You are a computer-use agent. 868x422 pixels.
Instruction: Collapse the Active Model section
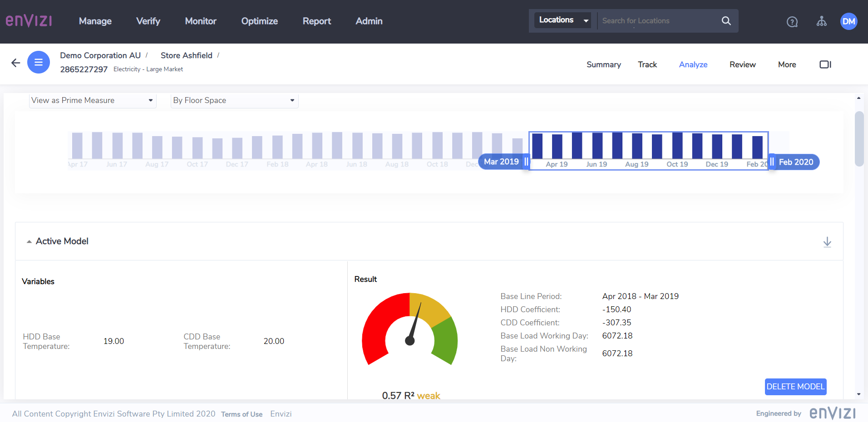(29, 241)
